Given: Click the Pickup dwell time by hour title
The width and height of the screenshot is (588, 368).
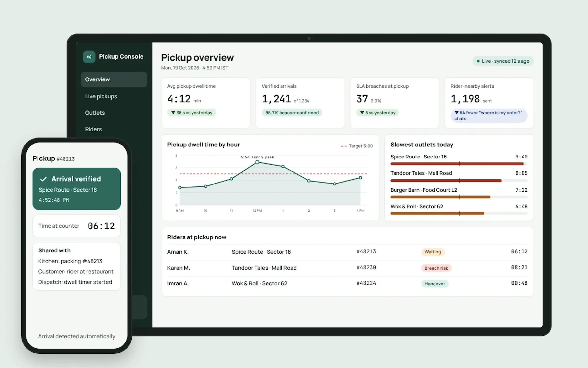Looking at the screenshot, I should point(204,145).
